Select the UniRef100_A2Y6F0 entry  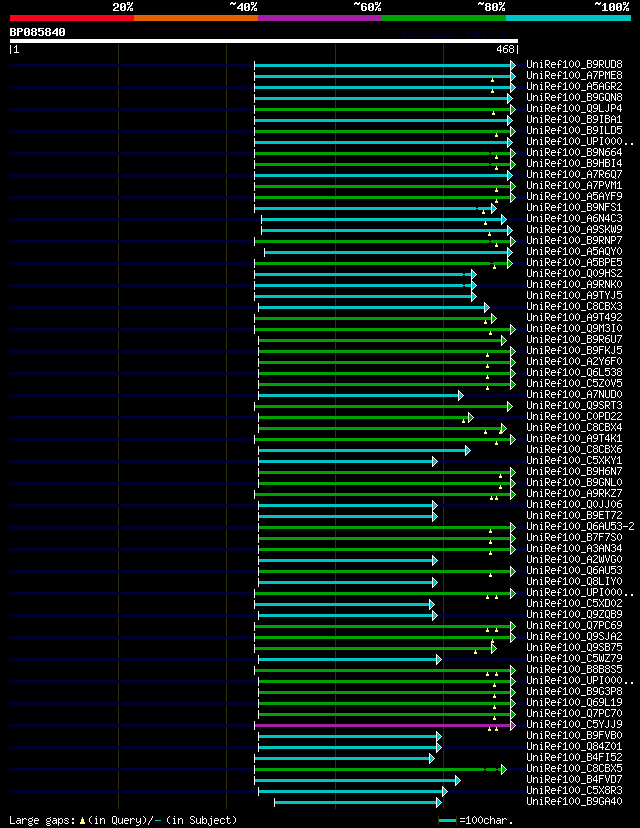(x=574, y=362)
